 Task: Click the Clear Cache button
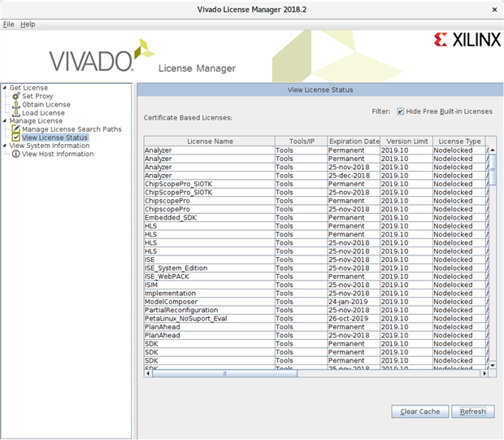coord(419,412)
